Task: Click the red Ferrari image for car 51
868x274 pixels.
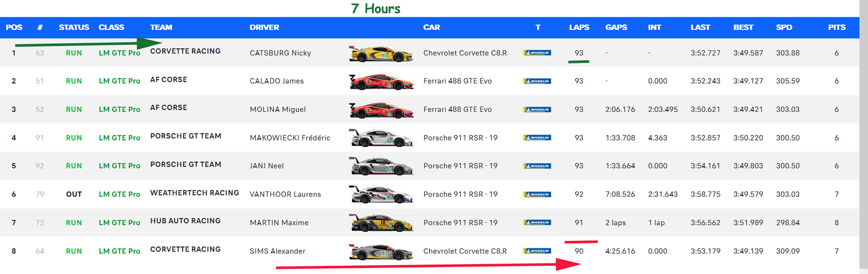Action: pyautogui.click(x=381, y=82)
